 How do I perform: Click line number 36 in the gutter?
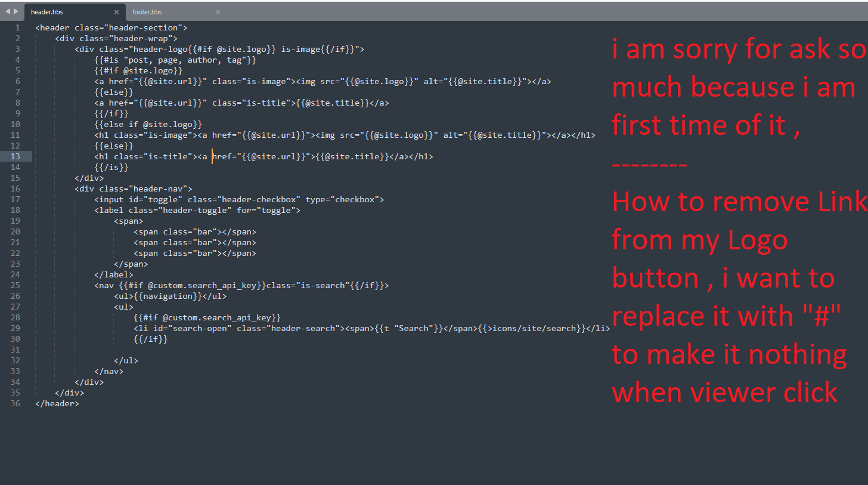click(15, 403)
